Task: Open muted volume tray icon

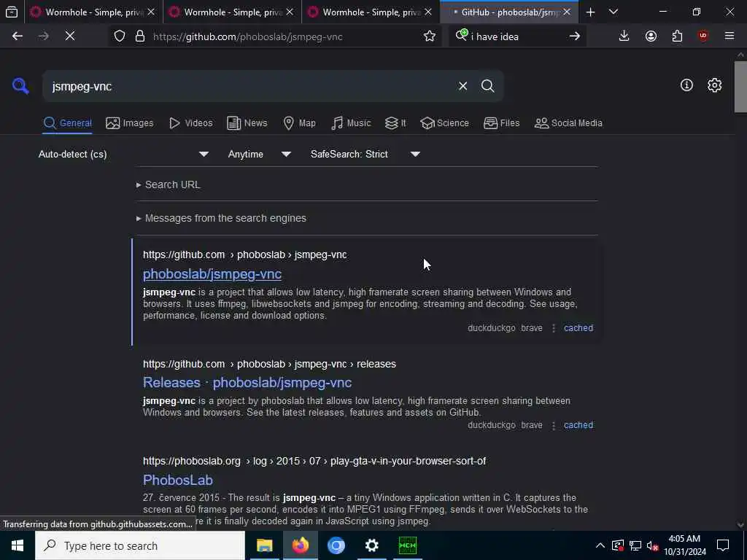Action: click(653, 545)
